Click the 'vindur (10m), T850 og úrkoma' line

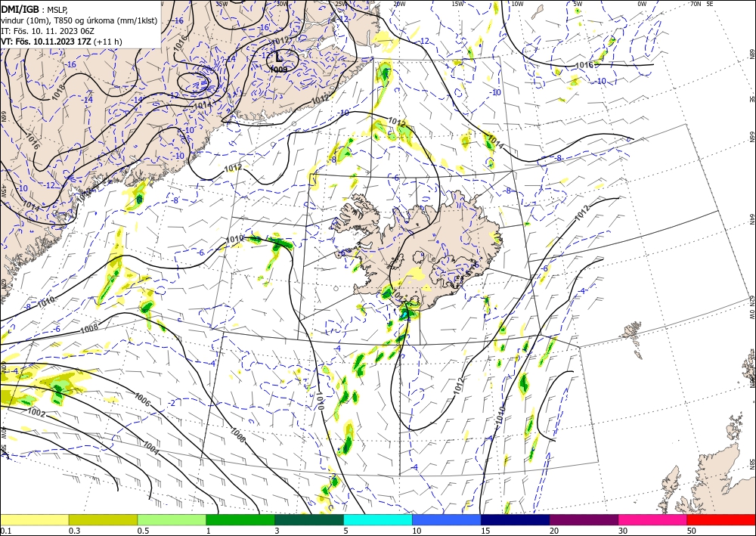click(x=79, y=20)
